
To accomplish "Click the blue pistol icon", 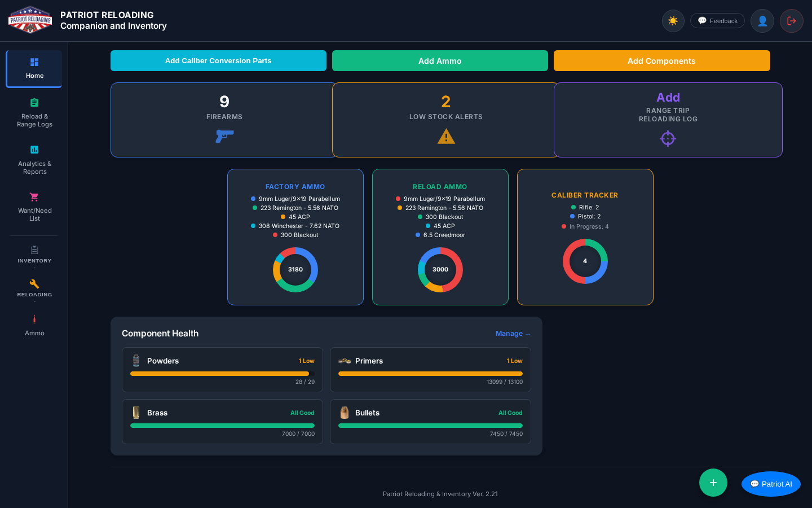I will (224, 136).
